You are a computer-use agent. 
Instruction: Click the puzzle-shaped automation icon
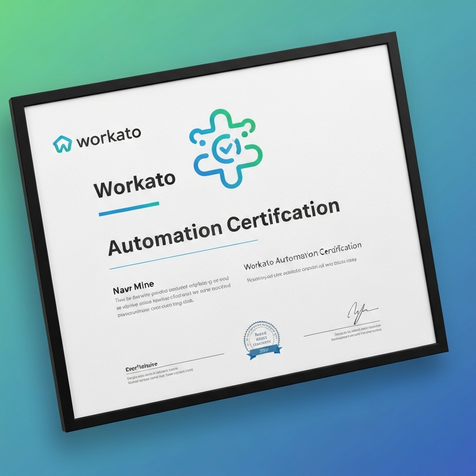click(x=226, y=149)
